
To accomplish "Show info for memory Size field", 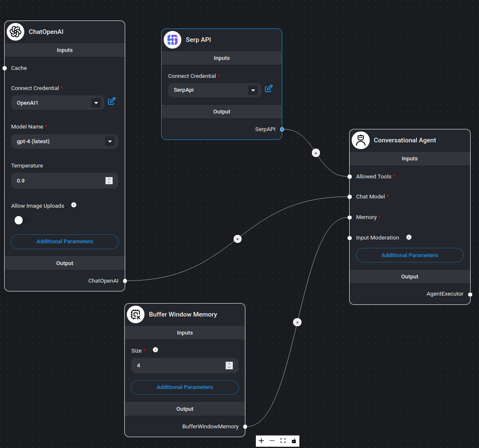I will (155, 350).
